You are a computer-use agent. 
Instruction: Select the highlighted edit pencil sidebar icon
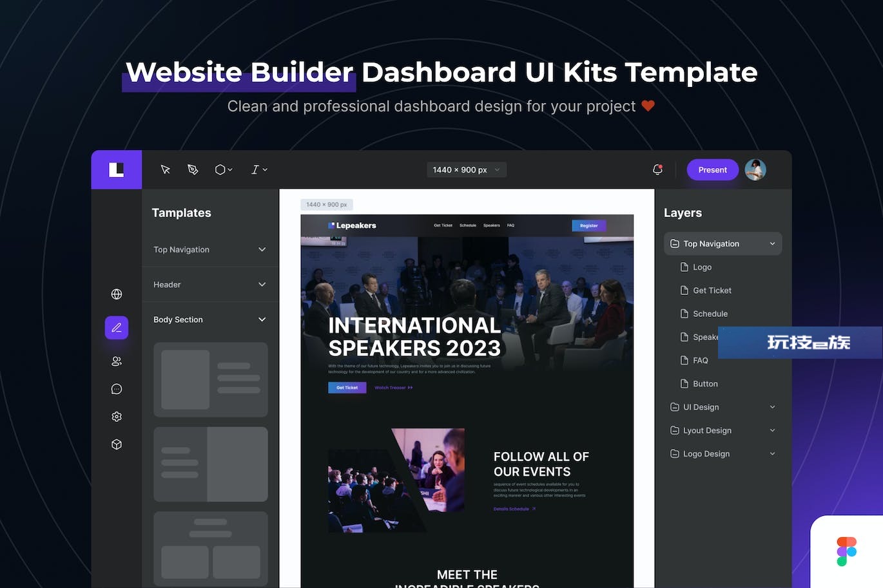click(x=117, y=328)
